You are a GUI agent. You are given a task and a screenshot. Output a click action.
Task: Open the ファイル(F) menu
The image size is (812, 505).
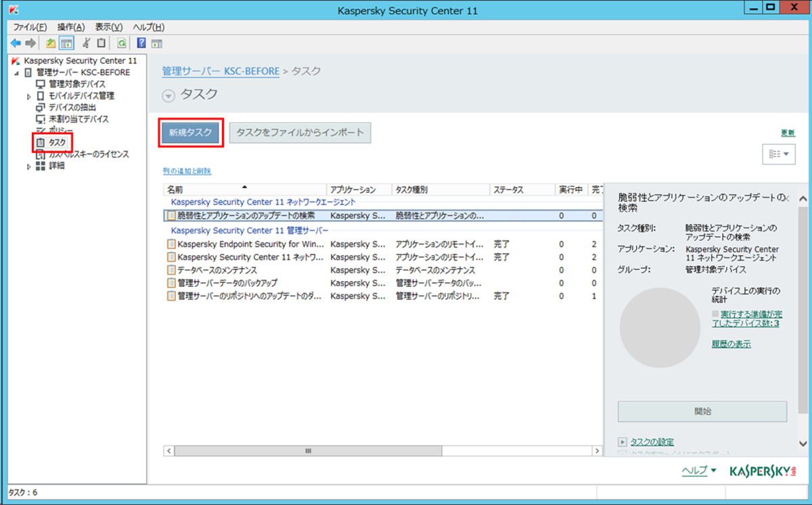(30, 27)
